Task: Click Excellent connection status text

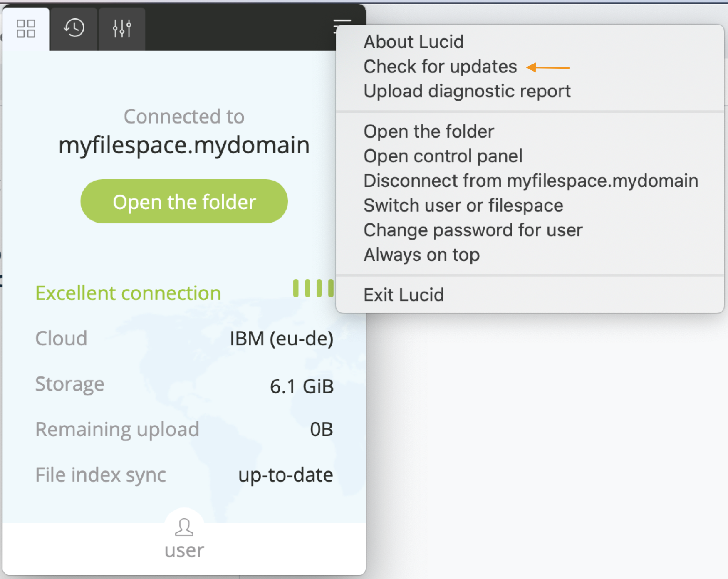Action: click(128, 293)
